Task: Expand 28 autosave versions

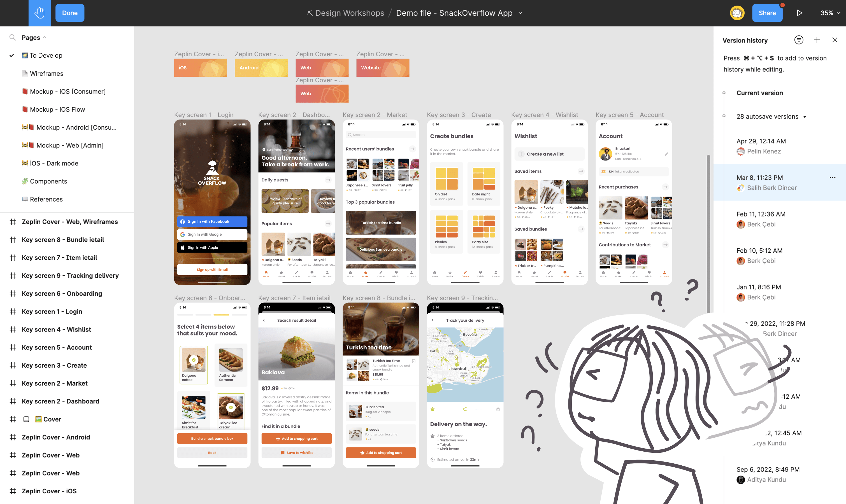Action: click(x=805, y=117)
